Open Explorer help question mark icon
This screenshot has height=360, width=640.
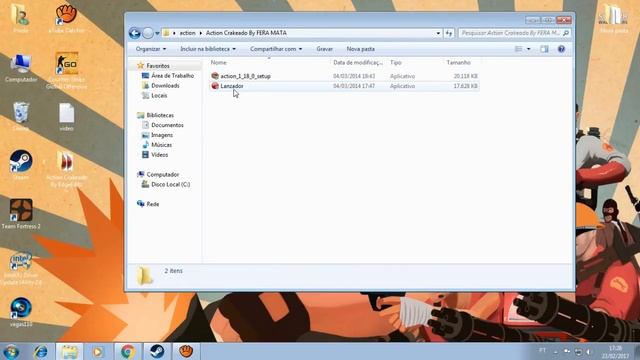(561, 49)
